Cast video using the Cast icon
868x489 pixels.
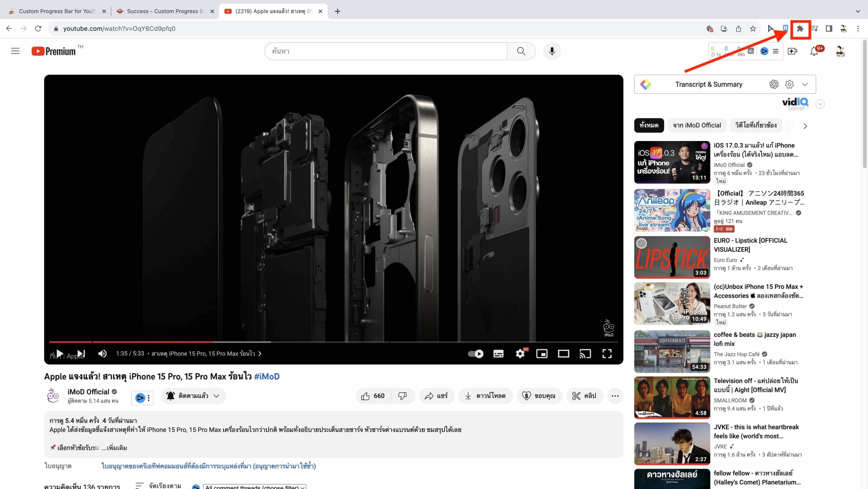[x=585, y=354]
